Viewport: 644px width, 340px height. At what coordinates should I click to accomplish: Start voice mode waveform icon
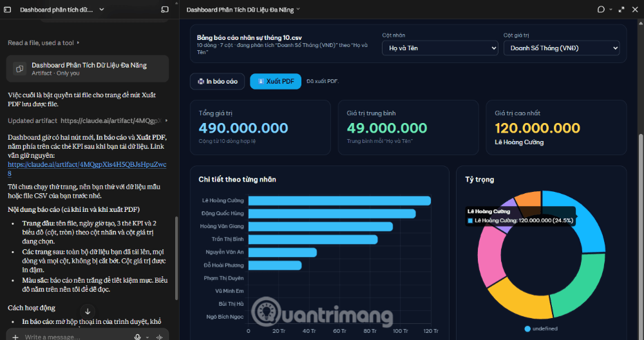159,337
